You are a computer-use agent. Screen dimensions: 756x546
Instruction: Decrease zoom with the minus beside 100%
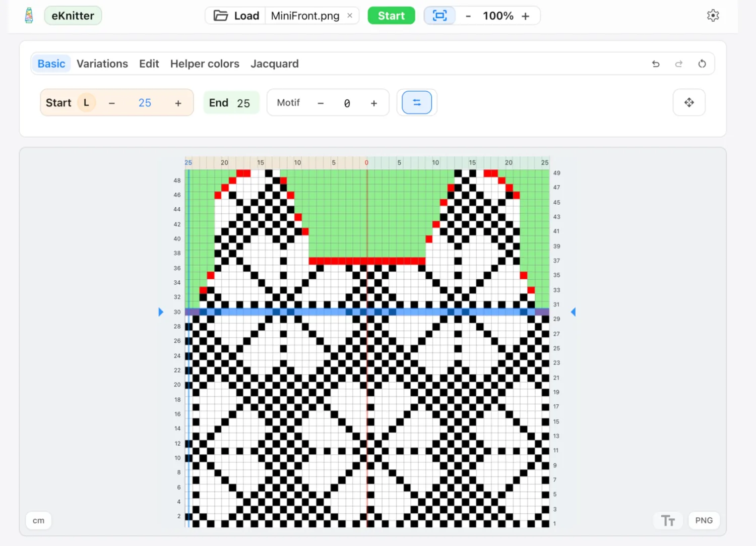[468, 16]
